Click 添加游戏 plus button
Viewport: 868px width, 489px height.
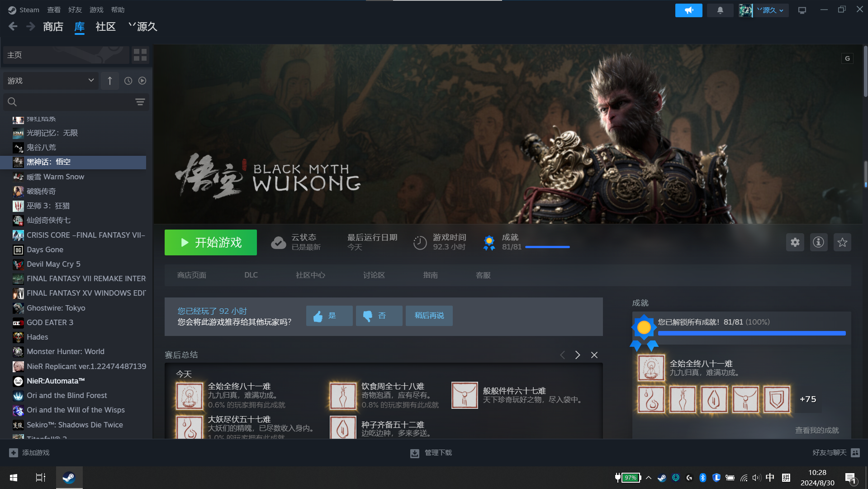[29, 453]
